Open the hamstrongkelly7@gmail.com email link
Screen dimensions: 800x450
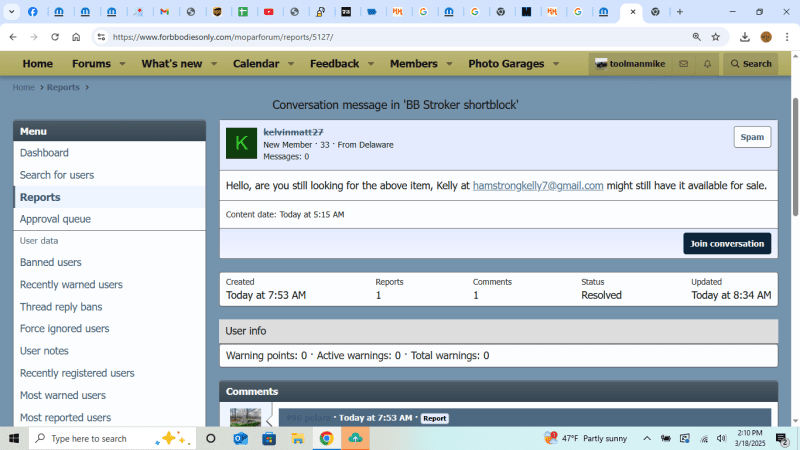tap(538, 186)
